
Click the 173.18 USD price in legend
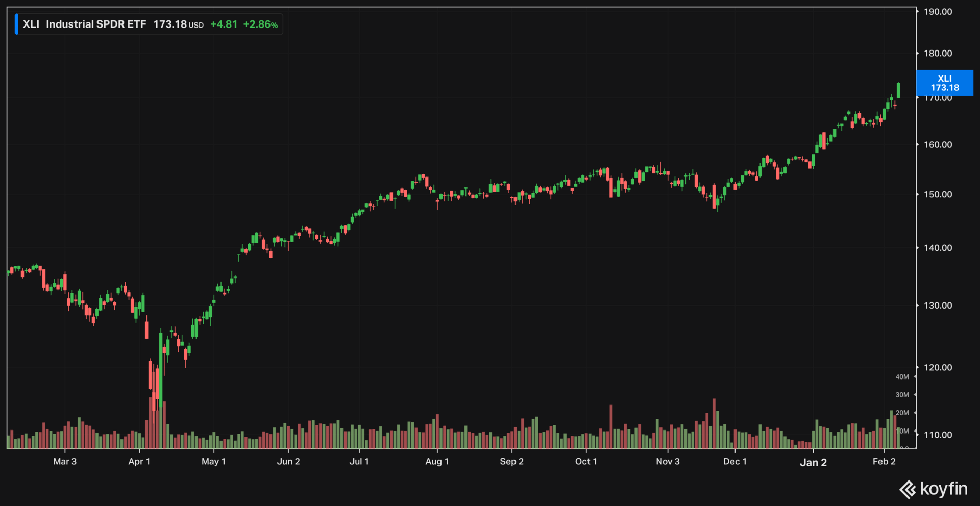pos(178,24)
